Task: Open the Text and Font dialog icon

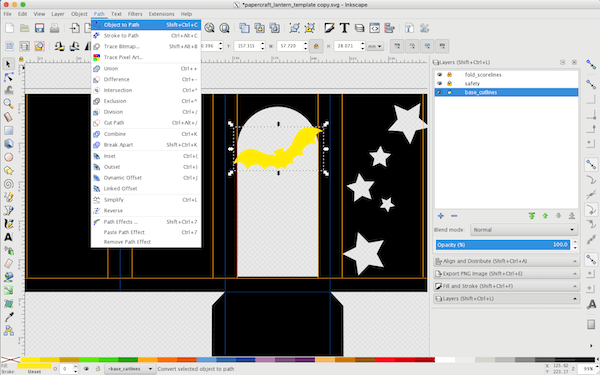Action: [344, 28]
